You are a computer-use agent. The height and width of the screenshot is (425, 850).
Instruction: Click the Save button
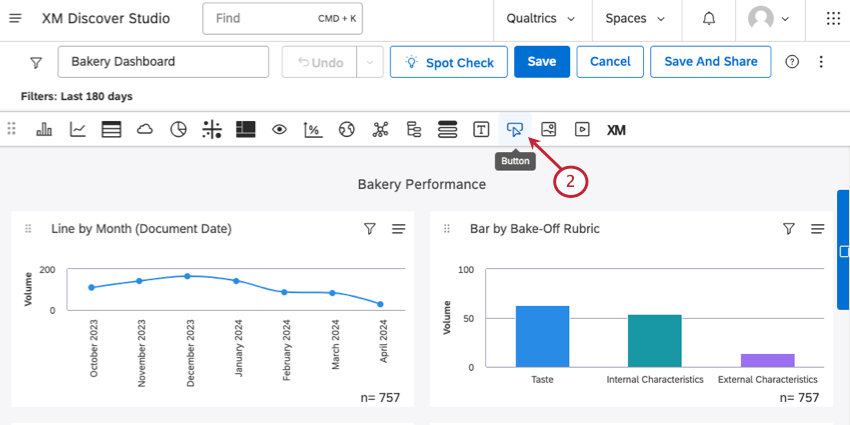click(x=541, y=62)
